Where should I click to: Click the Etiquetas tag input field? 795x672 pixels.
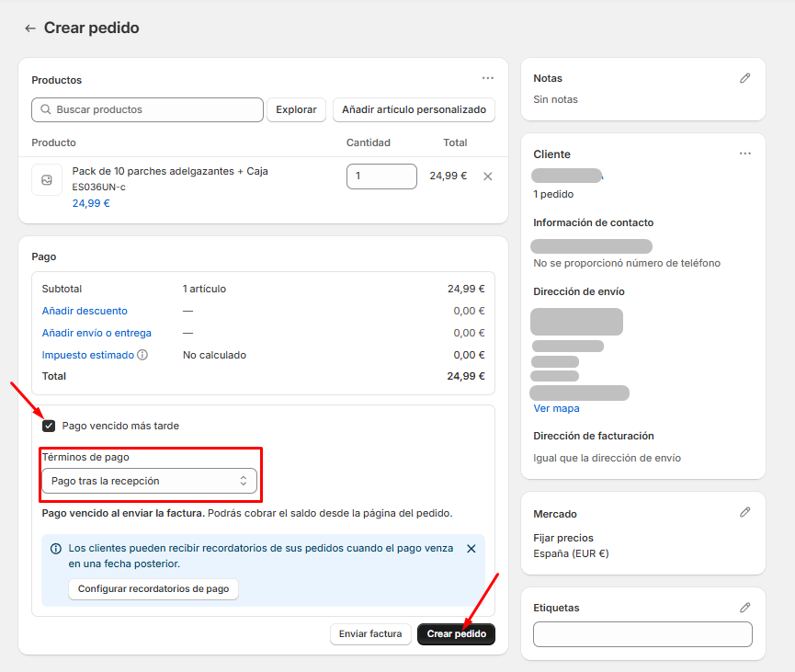pos(642,634)
